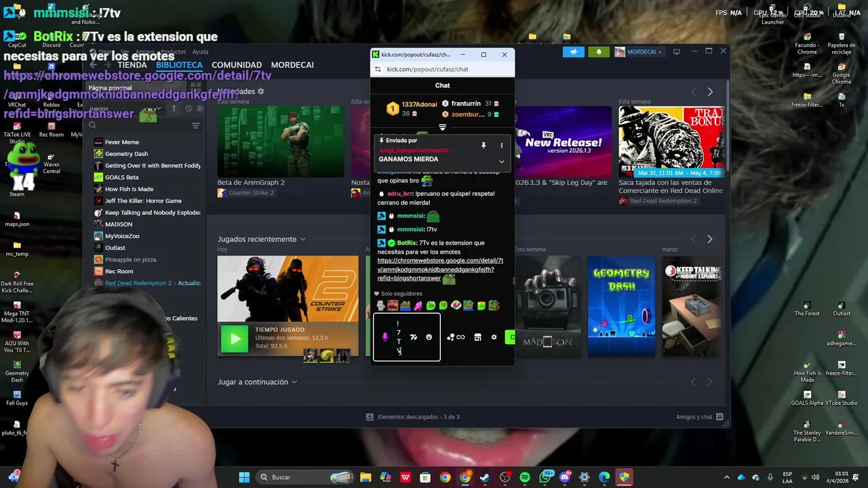Open Steam notifications bell
Image resolution: width=868 pixels, height=488 pixels.
point(598,52)
